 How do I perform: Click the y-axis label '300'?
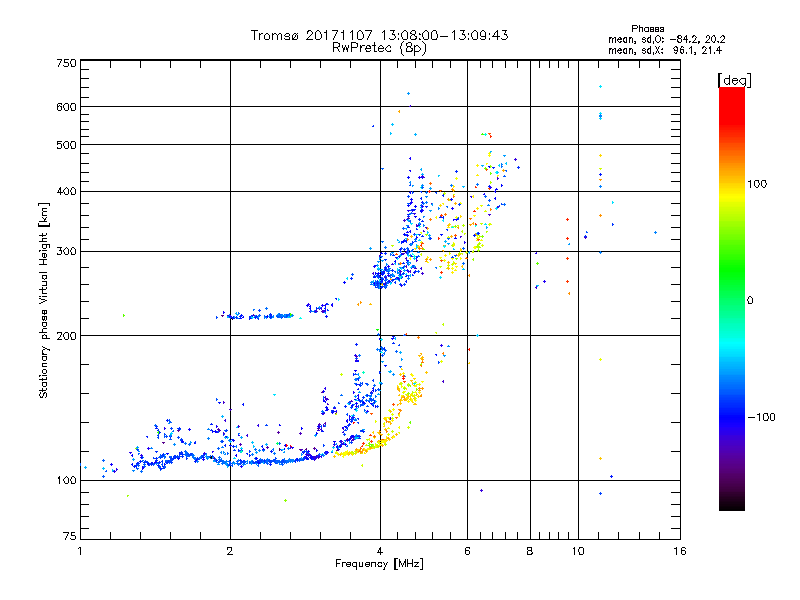pos(66,251)
